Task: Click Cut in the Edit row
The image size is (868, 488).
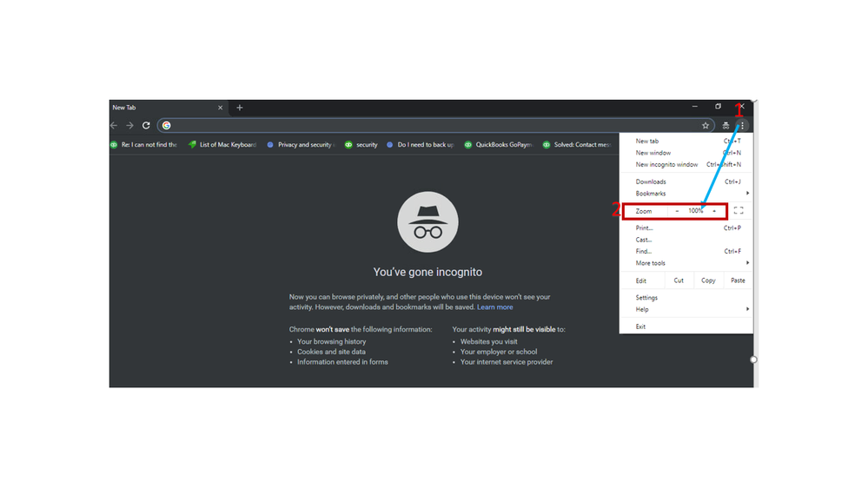Action: pyautogui.click(x=679, y=280)
